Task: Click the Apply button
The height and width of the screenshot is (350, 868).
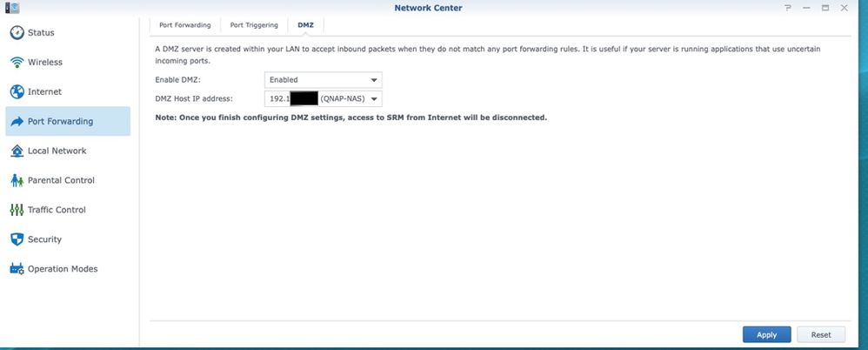Action: pos(767,334)
